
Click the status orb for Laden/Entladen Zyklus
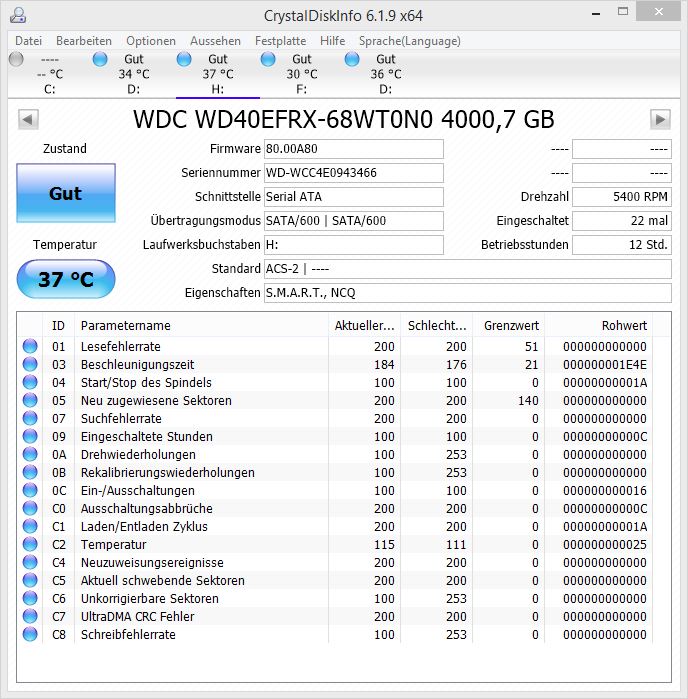[30, 526]
